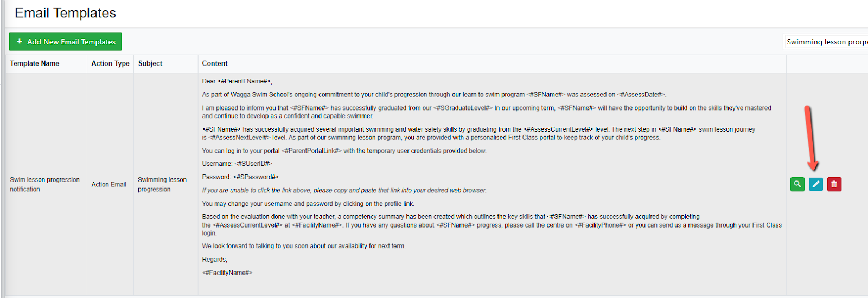Image resolution: width=868 pixels, height=298 pixels.
Task: Select Swim lesson progression notification template name
Action: pos(44,184)
